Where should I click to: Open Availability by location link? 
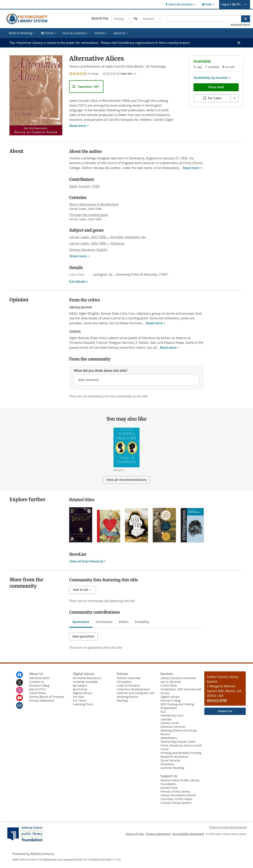212,77
